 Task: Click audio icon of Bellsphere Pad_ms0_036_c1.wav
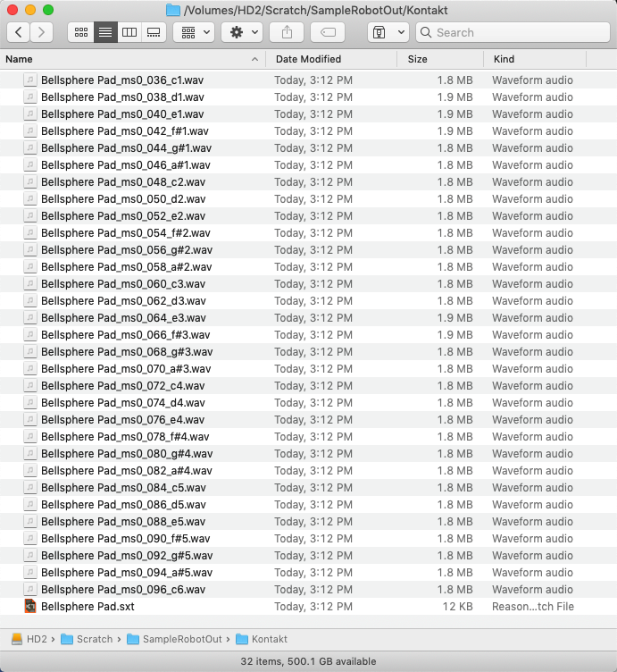pos(30,80)
